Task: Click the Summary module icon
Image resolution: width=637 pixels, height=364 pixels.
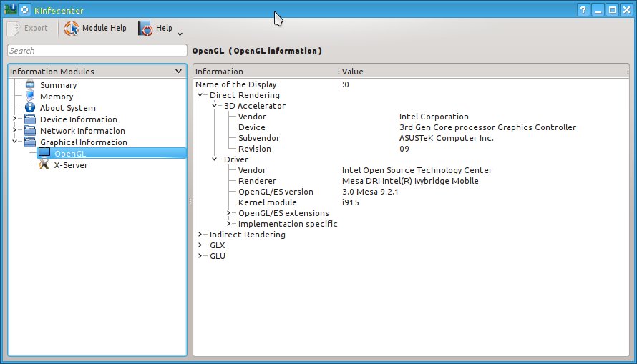Action: 30,85
